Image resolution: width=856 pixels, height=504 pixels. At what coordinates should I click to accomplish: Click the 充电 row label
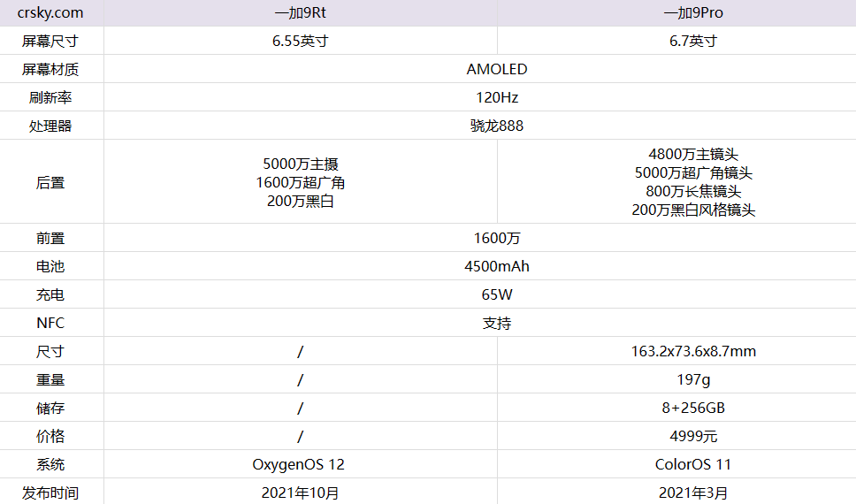coord(50,294)
